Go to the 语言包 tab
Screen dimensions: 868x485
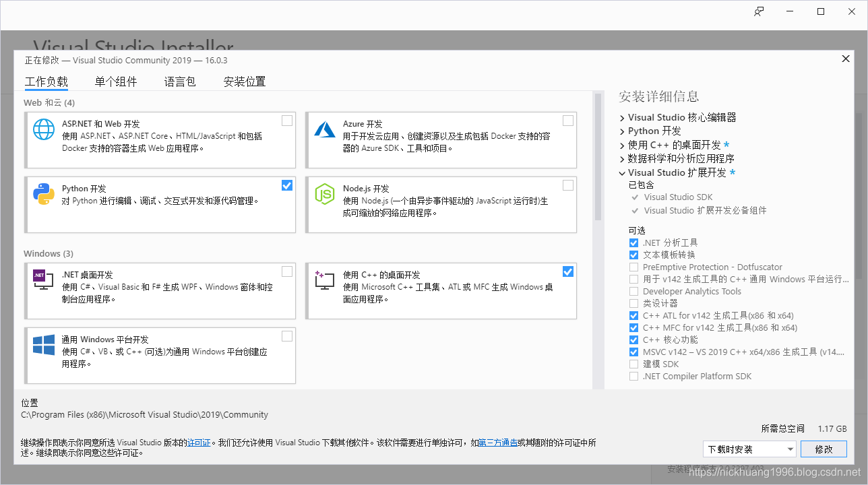[x=180, y=82]
